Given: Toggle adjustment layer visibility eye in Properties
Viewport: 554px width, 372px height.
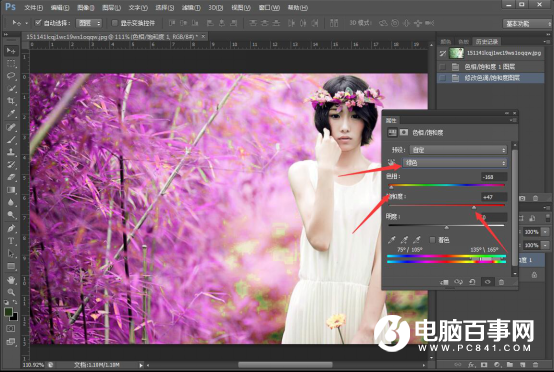Looking at the screenshot, I should (x=487, y=282).
